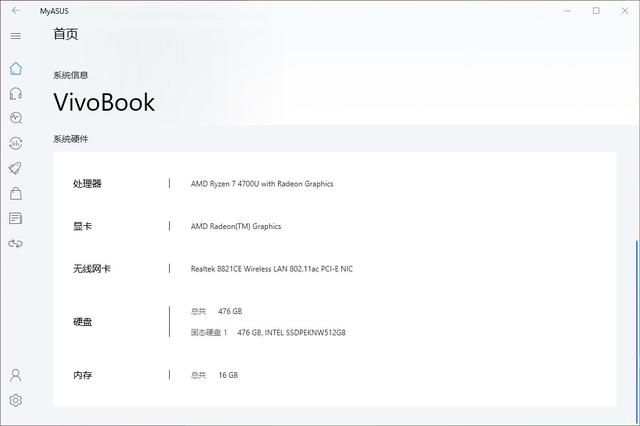
Task: Open the update circular arrow icon
Action: tap(16, 143)
